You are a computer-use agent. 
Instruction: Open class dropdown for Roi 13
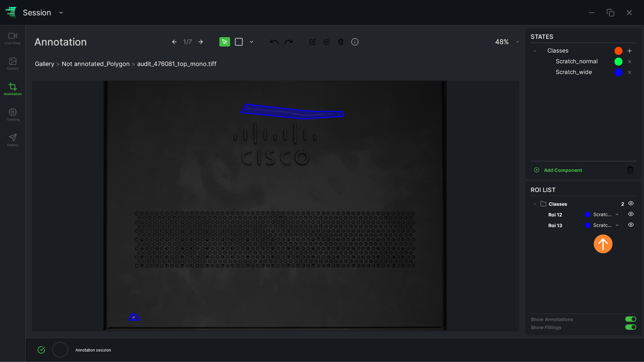tap(617, 225)
